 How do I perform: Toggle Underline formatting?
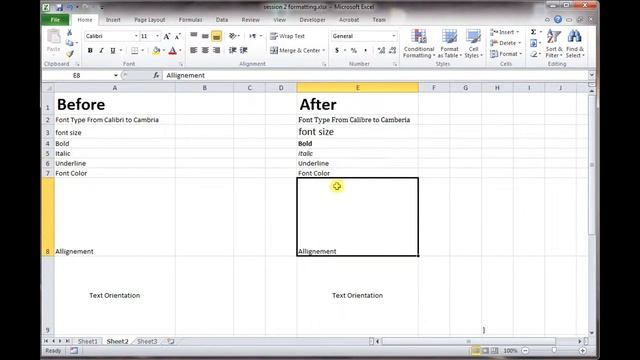113,51
